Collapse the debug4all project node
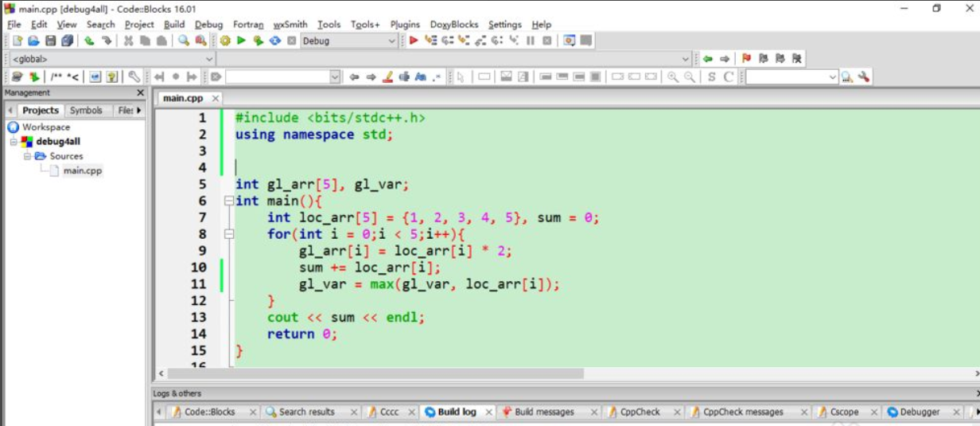Viewport: 980px width, 426px height. pyautogui.click(x=14, y=142)
